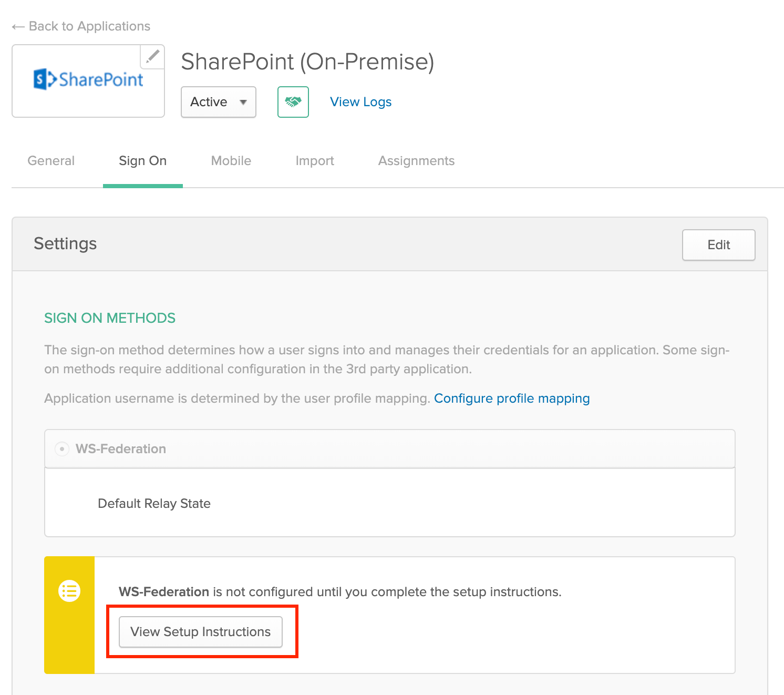Click the Back to Applications text
Screen dimensions: 784x695
pyautogui.click(x=89, y=26)
